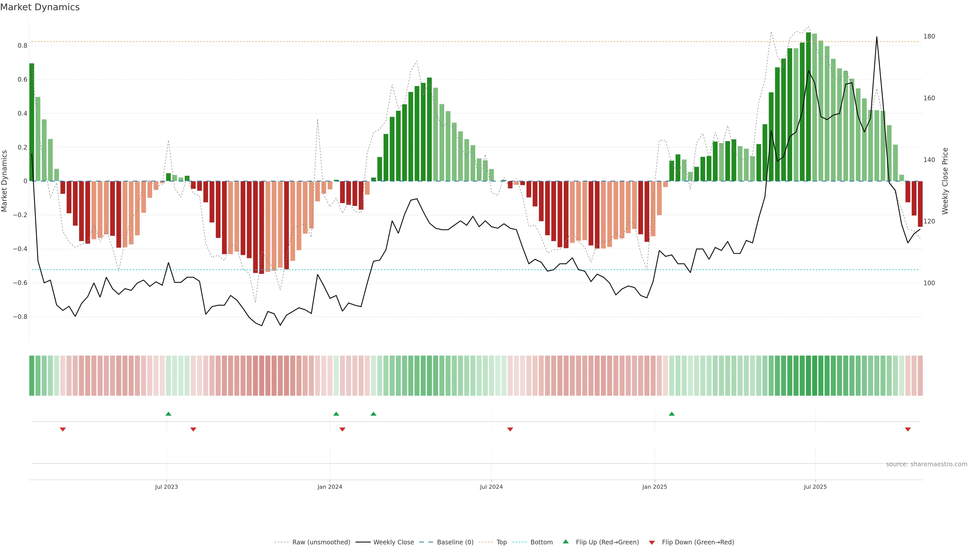
Task: Click the third green flip-up triangle from left
Action: [373, 414]
